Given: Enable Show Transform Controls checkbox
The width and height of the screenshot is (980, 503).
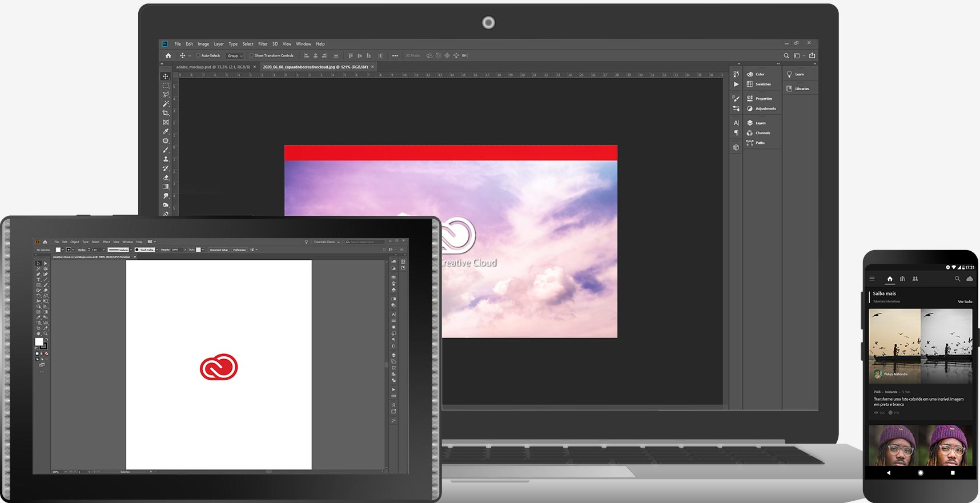Looking at the screenshot, I should pos(251,55).
